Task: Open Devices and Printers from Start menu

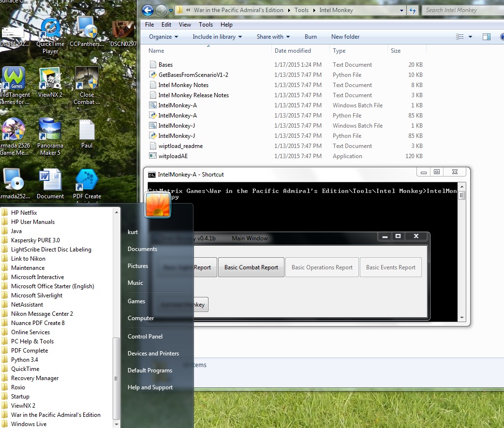Action: 153,354
